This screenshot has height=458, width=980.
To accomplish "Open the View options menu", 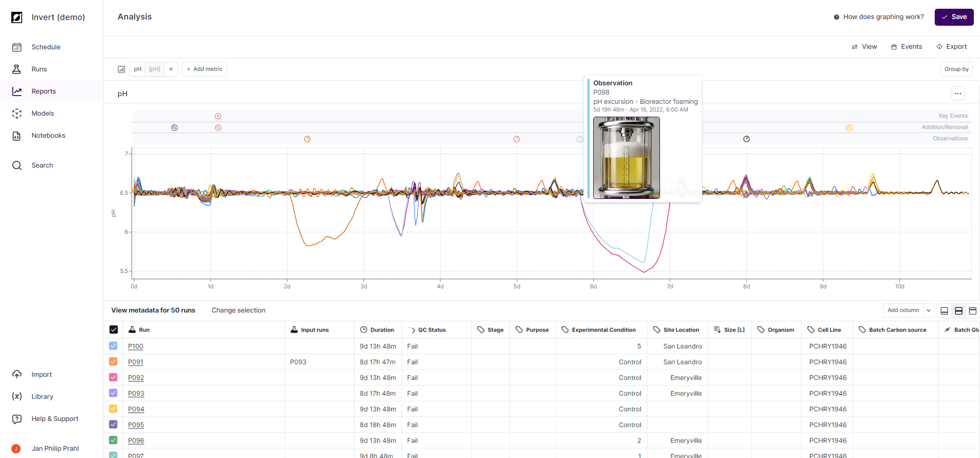I will (x=864, y=47).
